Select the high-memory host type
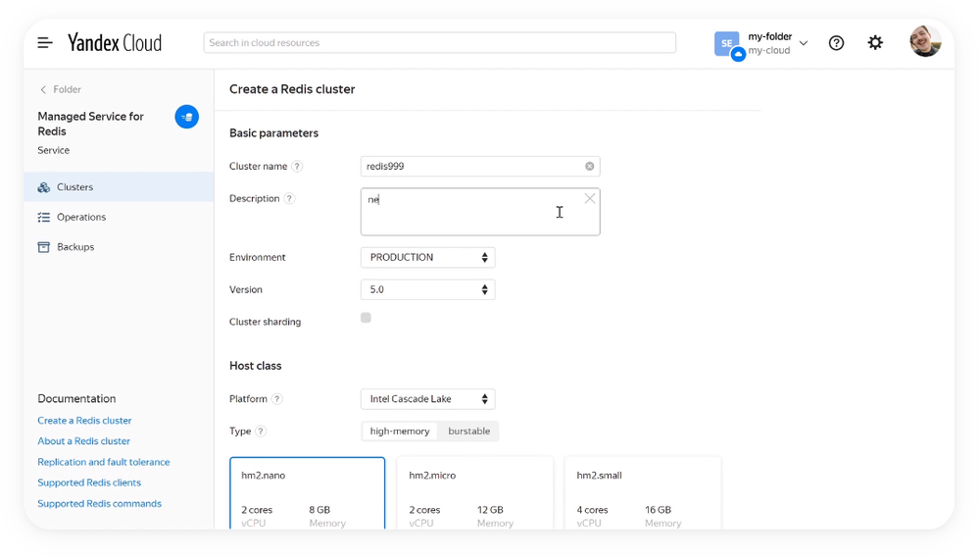The width and height of the screenshot is (980, 560). click(400, 432)
